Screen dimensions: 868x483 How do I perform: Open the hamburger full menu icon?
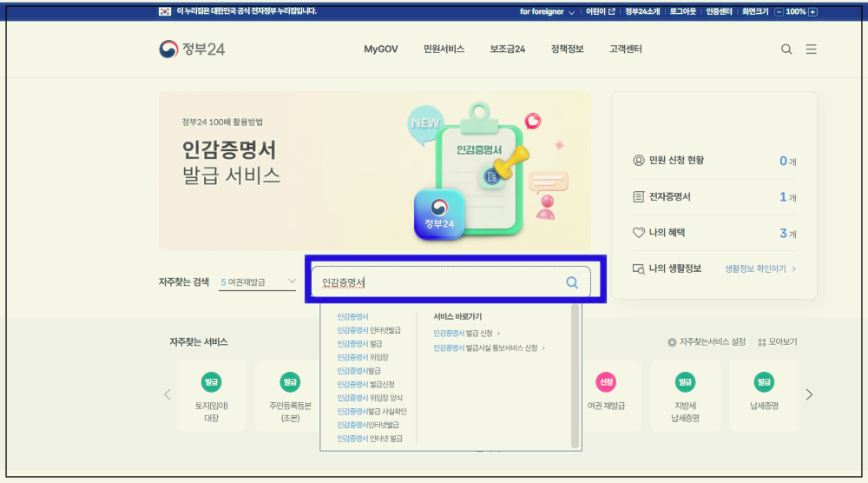(811, 50)
